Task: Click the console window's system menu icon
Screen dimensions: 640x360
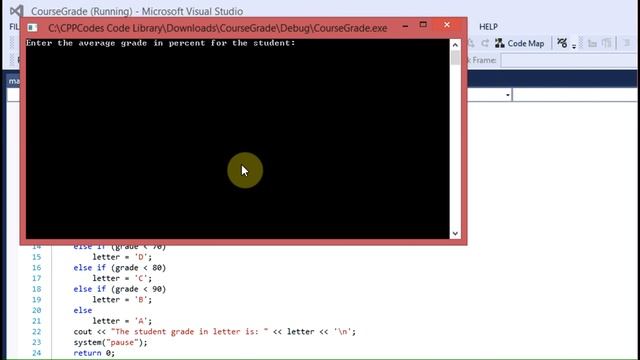Action: 32,28
